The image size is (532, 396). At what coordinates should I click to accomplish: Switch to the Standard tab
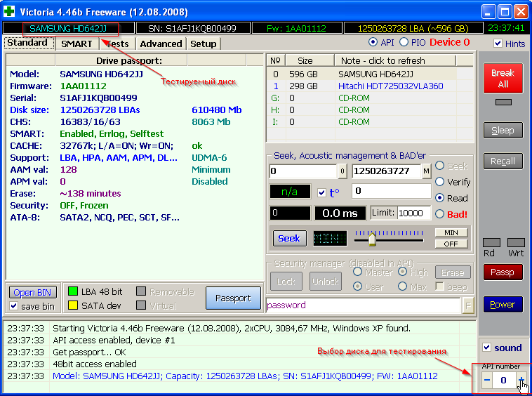[x=27, y=43]
